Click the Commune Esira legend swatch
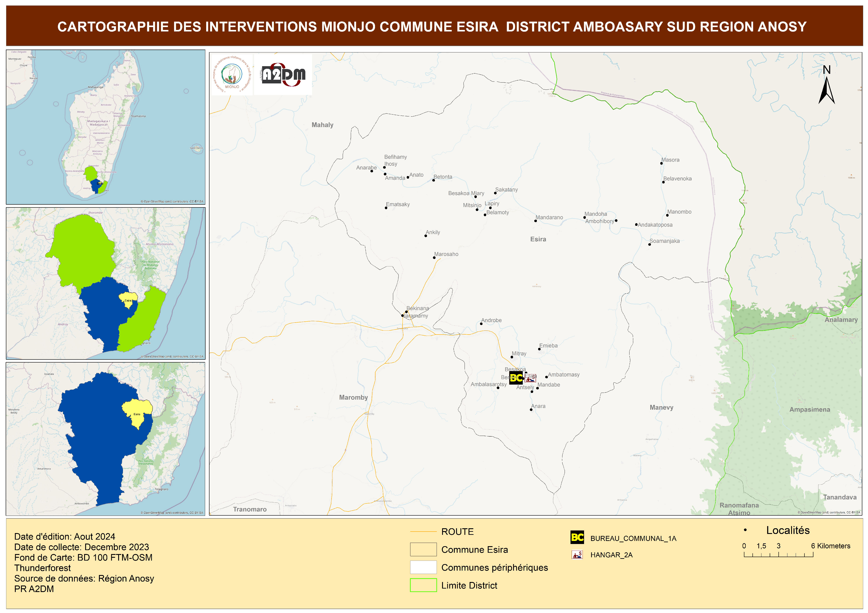868x613 pixels. click(423, 549)
